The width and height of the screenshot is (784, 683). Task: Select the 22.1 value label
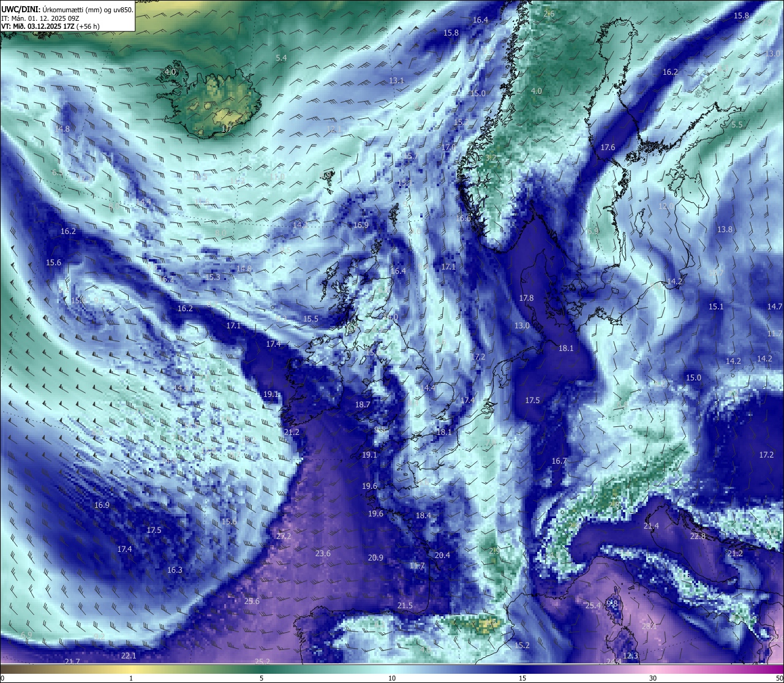point(128,655)
